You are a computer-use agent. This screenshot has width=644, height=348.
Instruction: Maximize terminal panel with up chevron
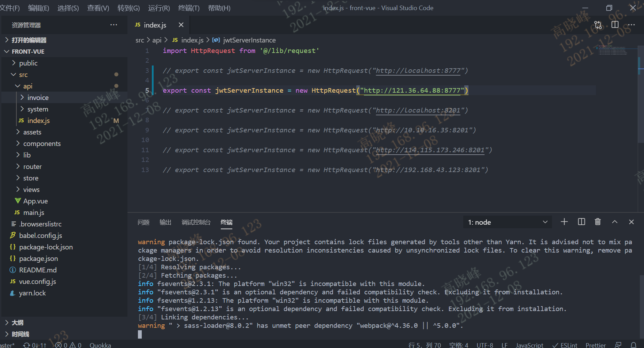coord(615,222)
